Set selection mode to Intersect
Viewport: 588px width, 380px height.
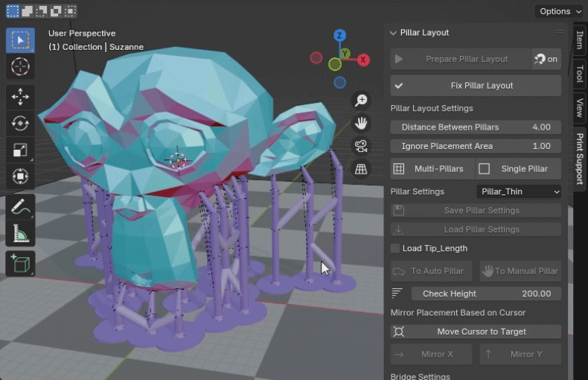(70, 11)
